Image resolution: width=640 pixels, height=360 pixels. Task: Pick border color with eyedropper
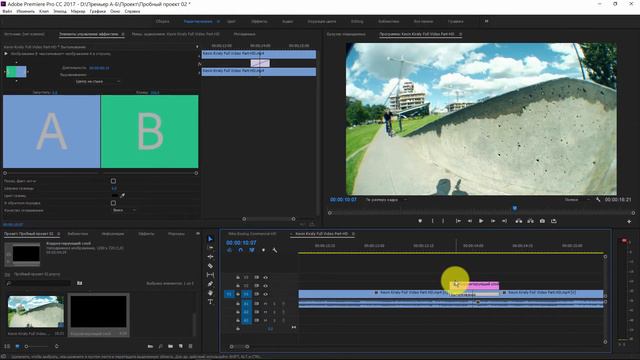tap(122, 196)
